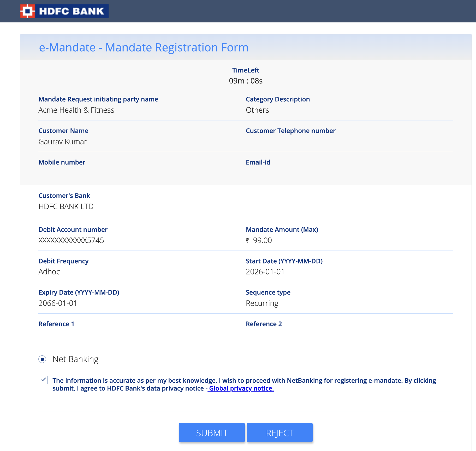Click the Customer Name field showing Gaurav Kumar

63,142
